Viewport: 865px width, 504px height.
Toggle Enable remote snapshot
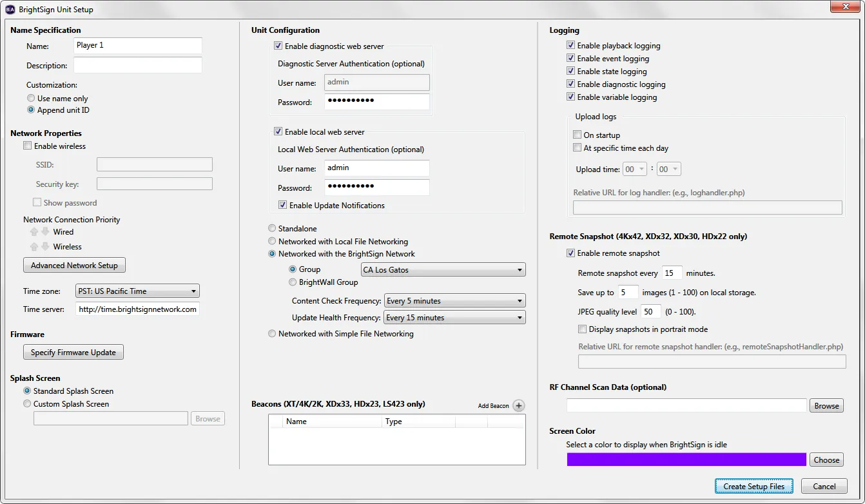click(x=571, y=253)
